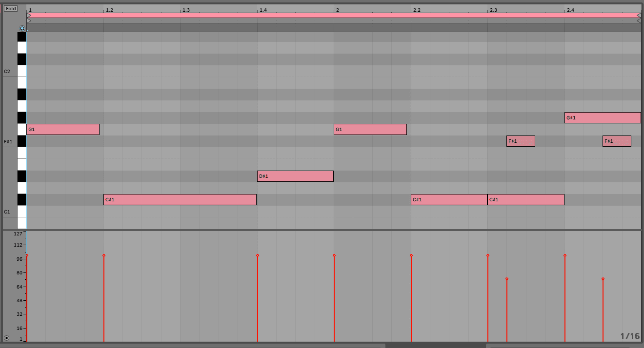Viewport: 644px width, 348px height.
Task: Click the velocity marker at beat 1.4
Action: coord(258,255)
